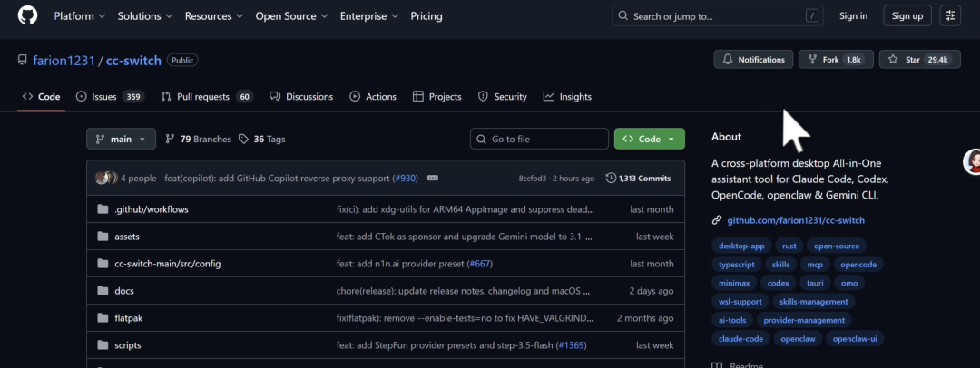Fork the cc-switch repository
The image size is (980, 368).
[835, 60]
